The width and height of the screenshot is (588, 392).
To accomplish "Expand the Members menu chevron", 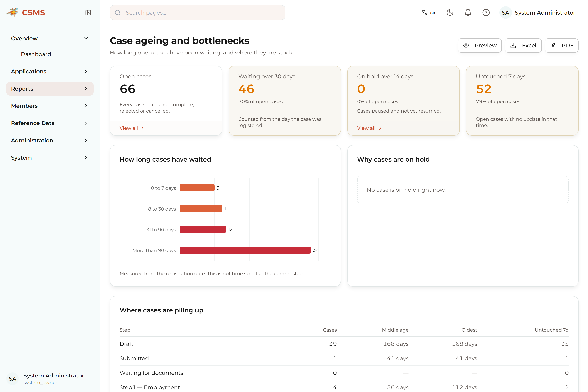I will 86,106.
